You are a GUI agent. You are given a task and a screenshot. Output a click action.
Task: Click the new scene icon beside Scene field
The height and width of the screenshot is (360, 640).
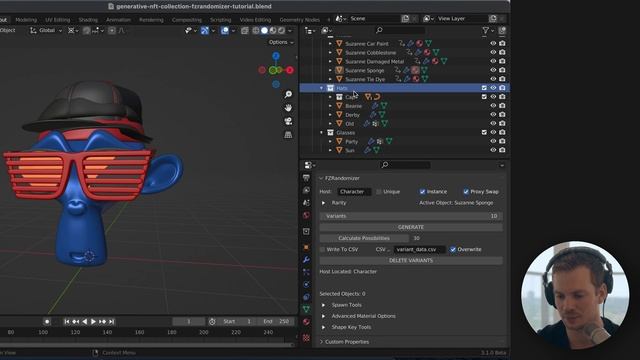[405, 18]
